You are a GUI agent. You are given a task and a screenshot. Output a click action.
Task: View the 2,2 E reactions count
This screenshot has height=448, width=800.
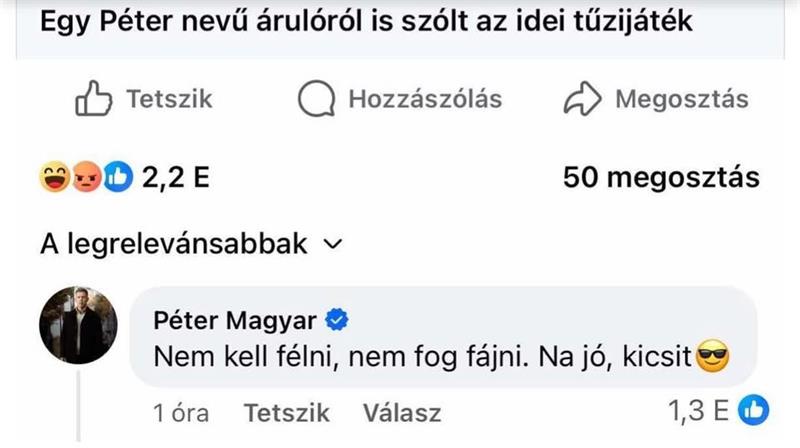tap(174, 179)
